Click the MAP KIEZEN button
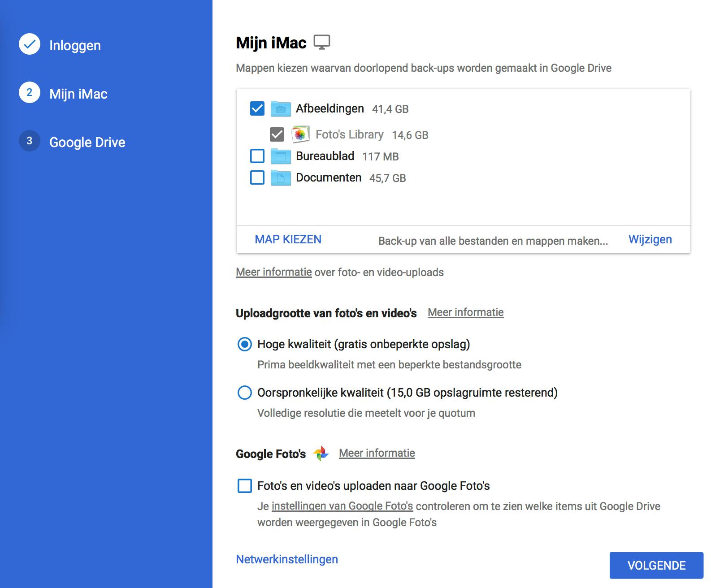This screenshot has width=711, height=588. click(x=288, y=239)
